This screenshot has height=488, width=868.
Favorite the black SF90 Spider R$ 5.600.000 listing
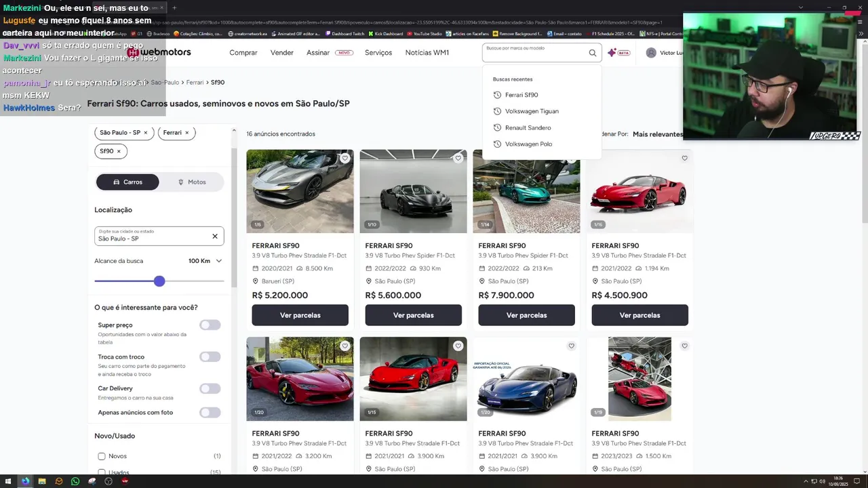[x=458, y=159]
